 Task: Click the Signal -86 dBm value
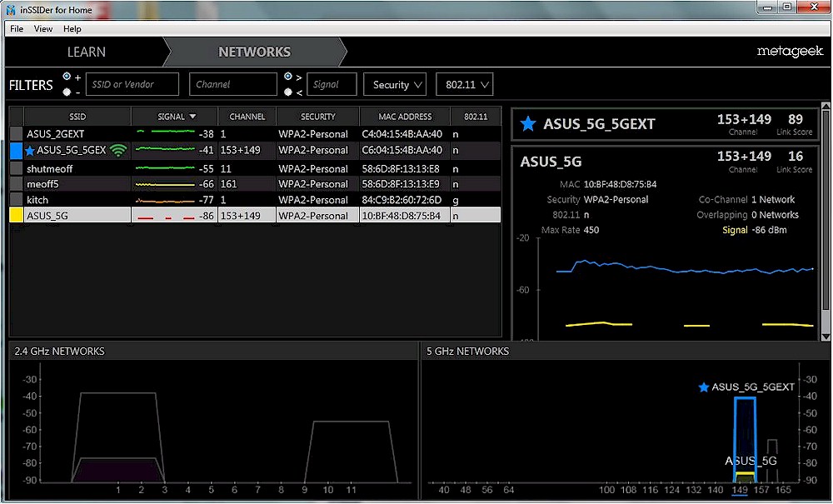769,230
